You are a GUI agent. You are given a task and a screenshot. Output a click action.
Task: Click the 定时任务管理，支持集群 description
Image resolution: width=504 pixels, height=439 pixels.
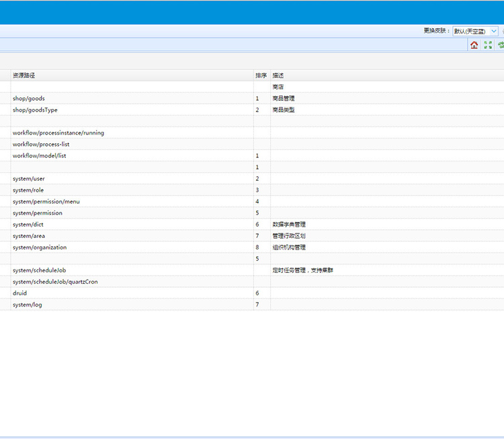click(x=302, y=270)
